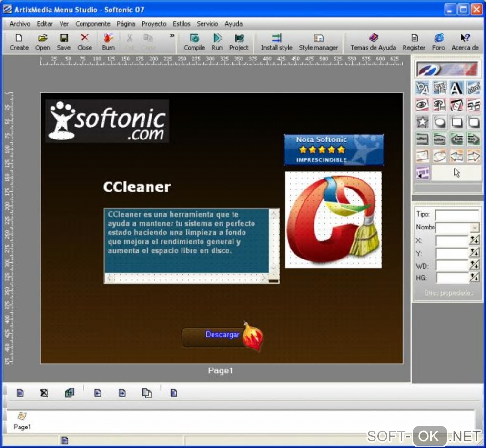Open the Editar menu
The image size is (486, 448).
[45, 24]
